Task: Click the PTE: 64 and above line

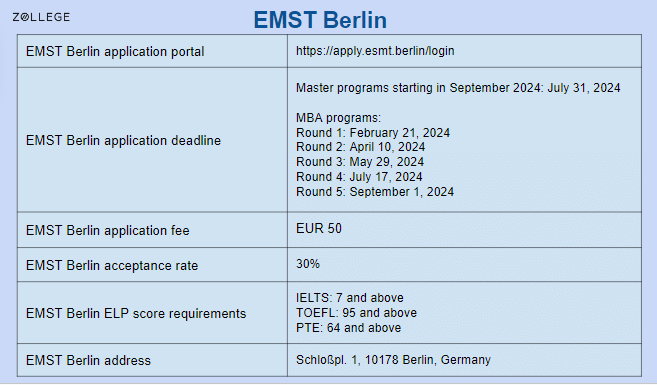Action: point(349,328)
